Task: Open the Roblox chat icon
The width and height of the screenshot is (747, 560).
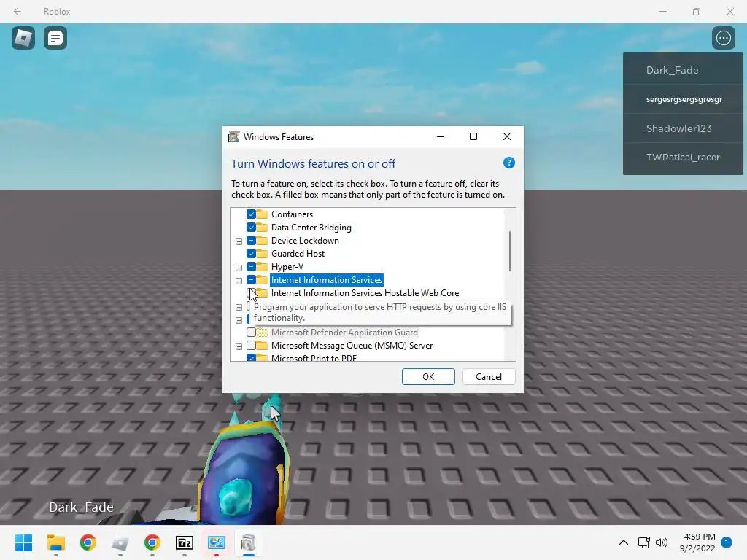Action: click(x=55, y=38)
